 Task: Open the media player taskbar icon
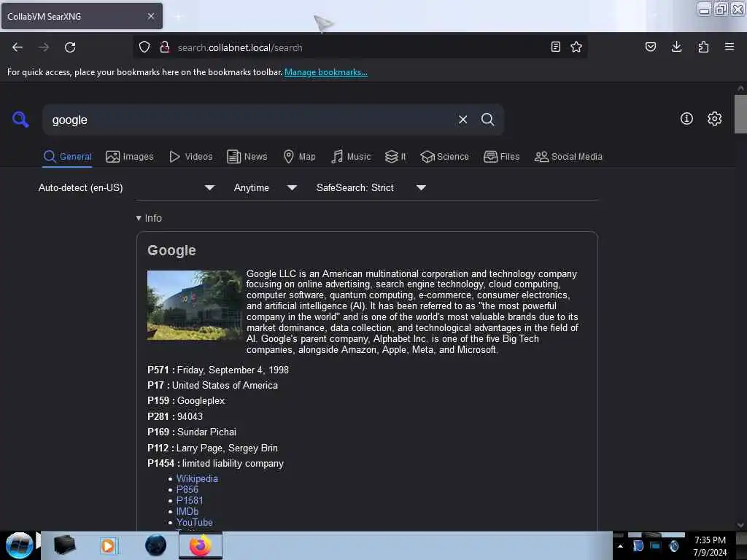(x=108, y=545)
